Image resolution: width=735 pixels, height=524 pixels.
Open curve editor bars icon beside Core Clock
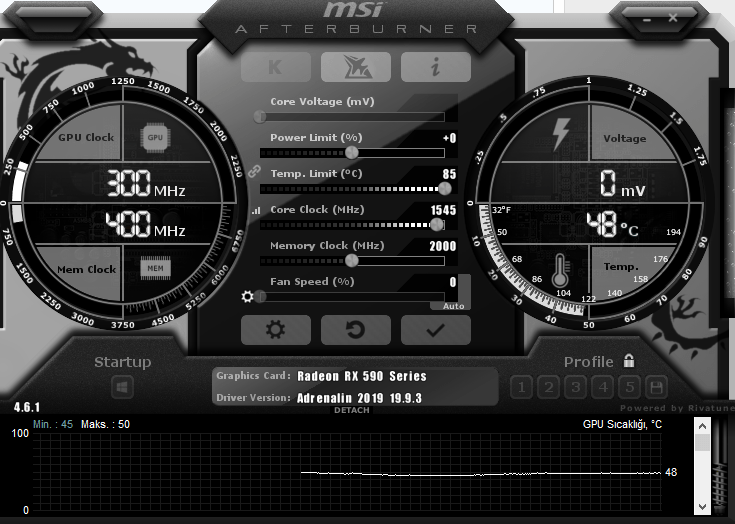[256, 210]
